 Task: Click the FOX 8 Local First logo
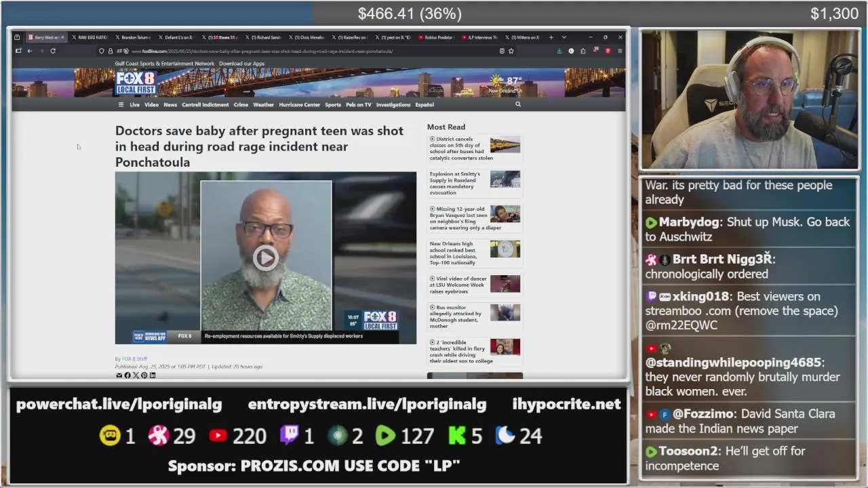[x=136, y=83]
